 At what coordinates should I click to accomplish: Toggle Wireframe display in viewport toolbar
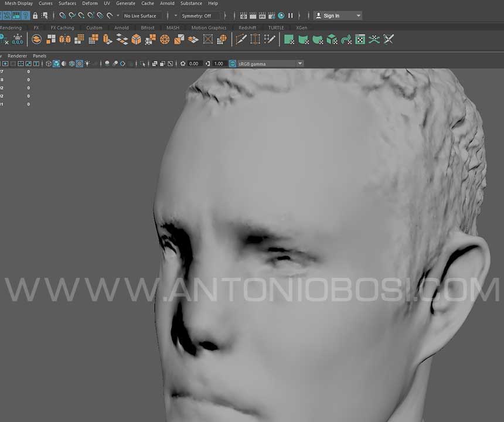(49, 64)
